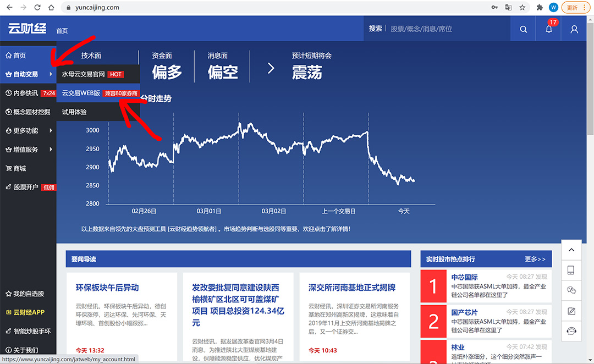594x364 pixels.
Task: Select 首页 in the left sidebar
Action: click(x=28, y=56)
